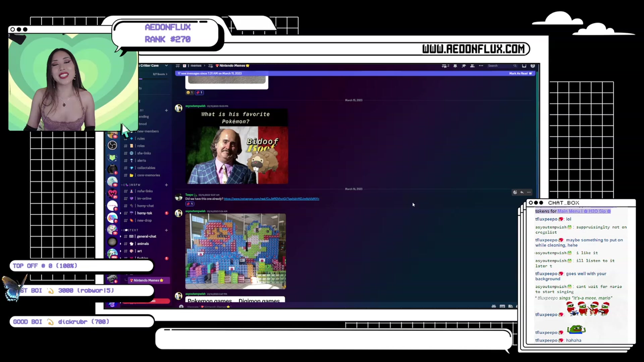
Task: Click the Discord Search field
Action: pos(502,66)
